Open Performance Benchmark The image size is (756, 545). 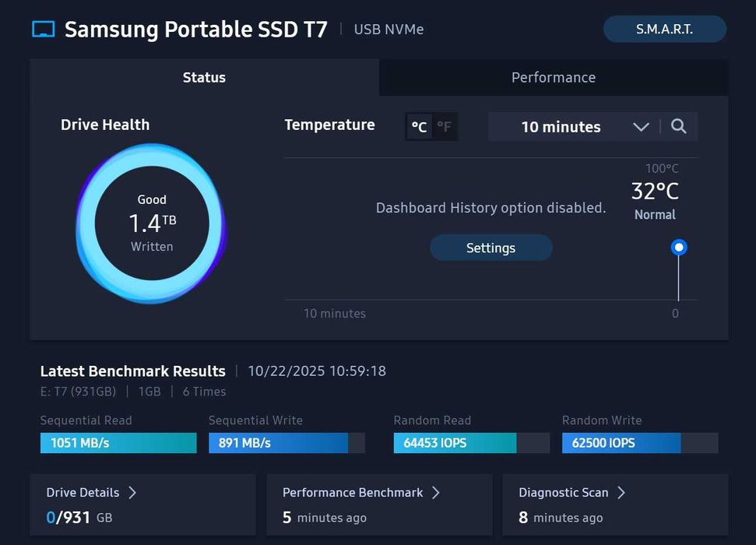379,505
